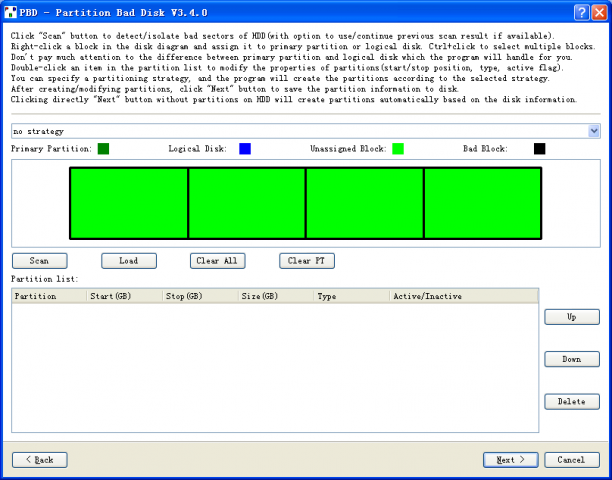Screen dimensions: 612x480
Task: Click the Type column header
Action: pos(351,296)
